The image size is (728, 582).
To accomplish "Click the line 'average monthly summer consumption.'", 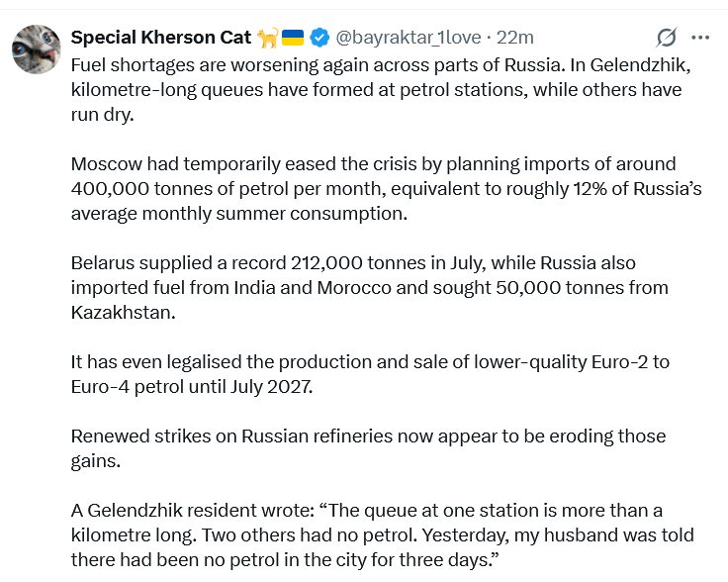I will 239,213.
